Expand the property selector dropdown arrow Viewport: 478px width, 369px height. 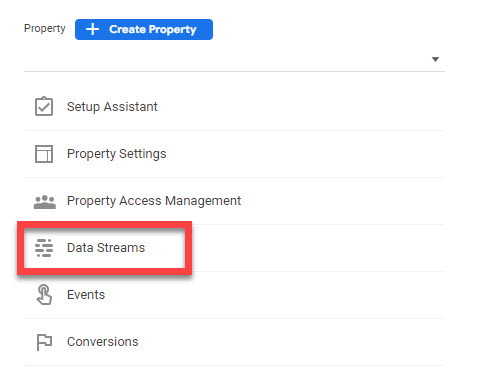(435, 59)
